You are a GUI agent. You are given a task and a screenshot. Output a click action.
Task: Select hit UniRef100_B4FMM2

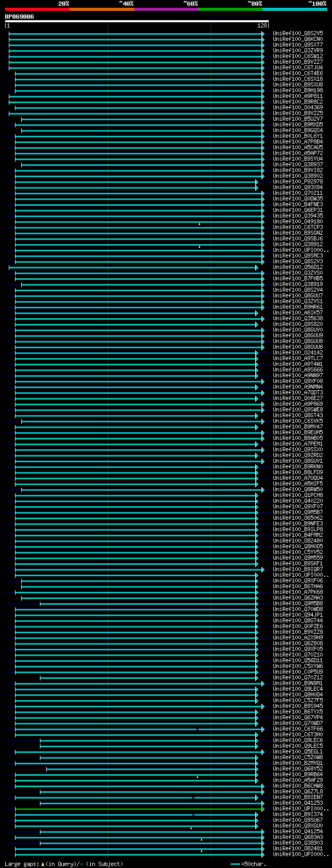[298, 535]
